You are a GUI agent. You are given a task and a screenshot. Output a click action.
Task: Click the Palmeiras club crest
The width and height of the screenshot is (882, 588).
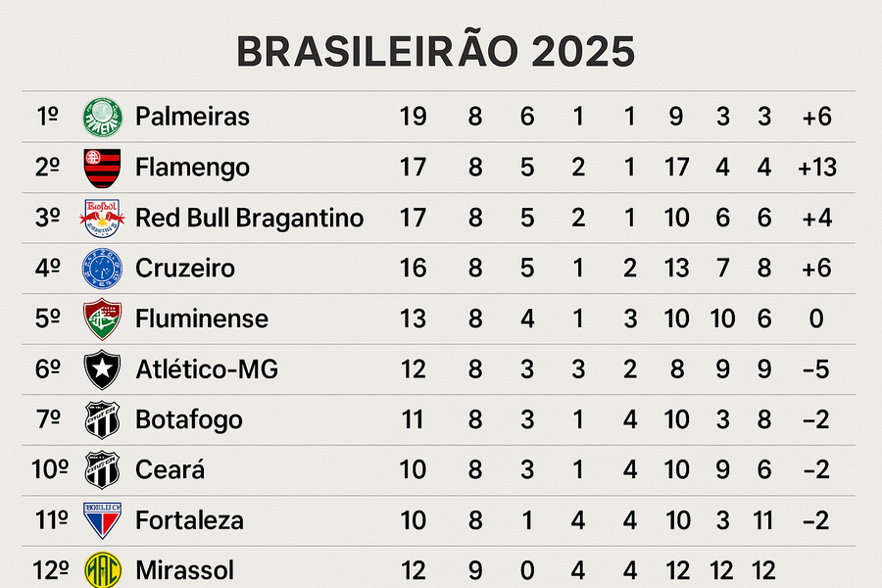click(102, 117)
